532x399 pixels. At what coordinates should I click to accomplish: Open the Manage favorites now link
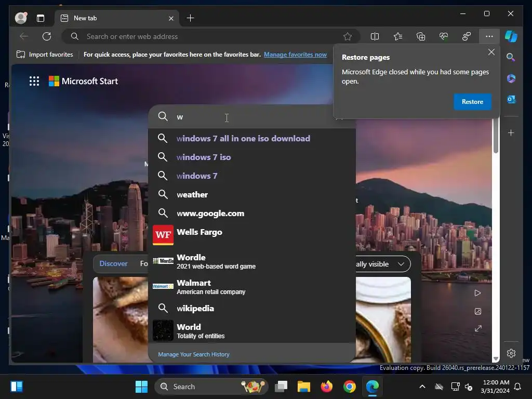pos(295,55)
